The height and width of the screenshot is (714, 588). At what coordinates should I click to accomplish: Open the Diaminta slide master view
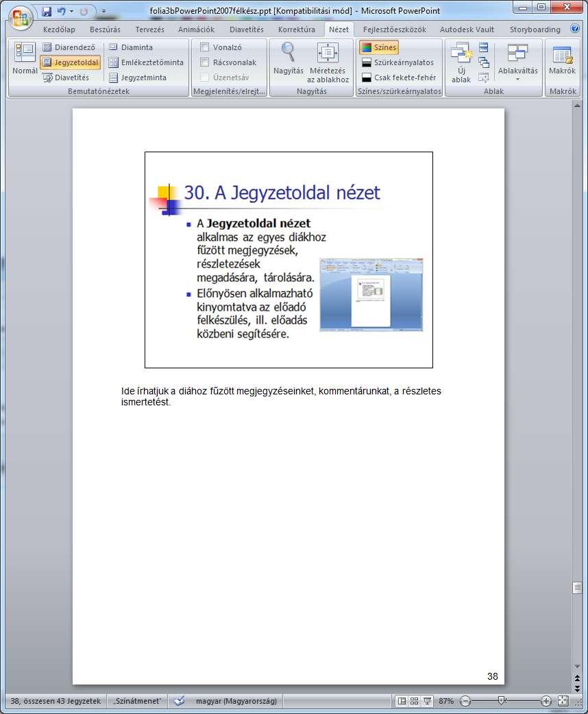point(131,47)
